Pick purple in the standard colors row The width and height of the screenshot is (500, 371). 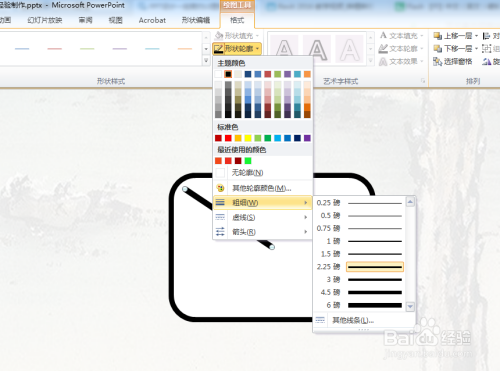(x=307, y=138)
